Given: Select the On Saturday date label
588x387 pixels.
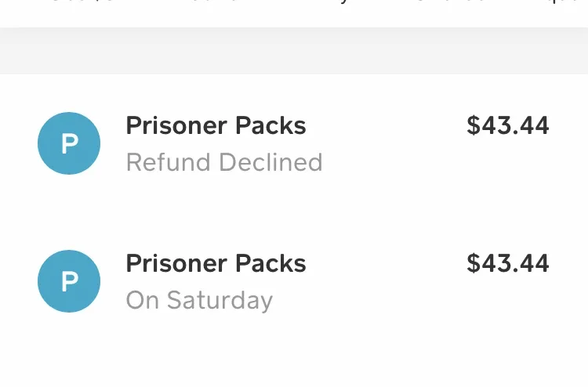Looking at the screenshot, I should (x=199, y=301).
